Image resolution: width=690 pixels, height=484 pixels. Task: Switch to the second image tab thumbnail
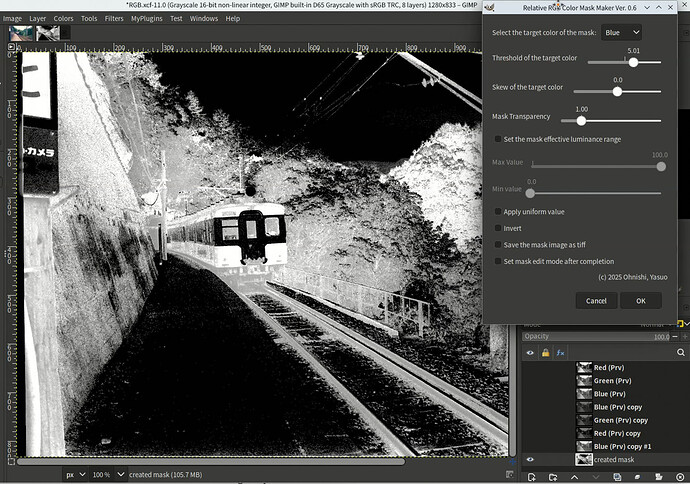click(x=48, y=33)
